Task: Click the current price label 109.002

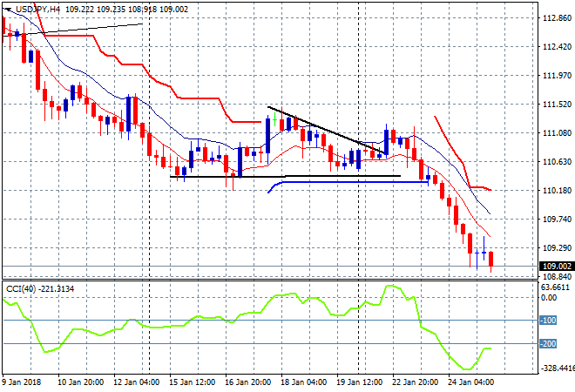Action: (557, 267)
